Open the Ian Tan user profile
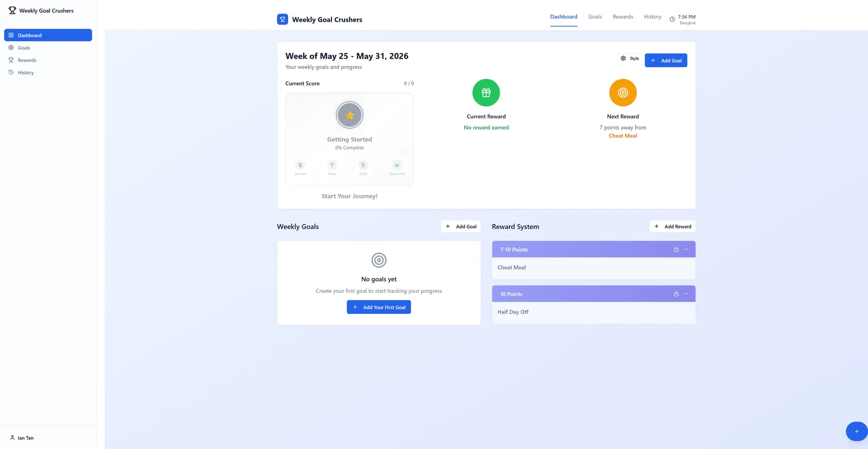 22,438
